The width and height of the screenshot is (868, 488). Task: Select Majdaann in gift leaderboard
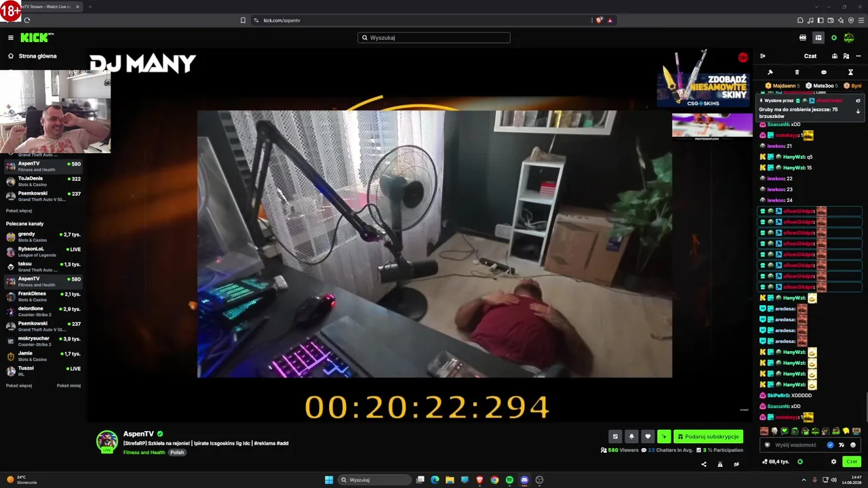pyautogui.click(x=783, y=86)
